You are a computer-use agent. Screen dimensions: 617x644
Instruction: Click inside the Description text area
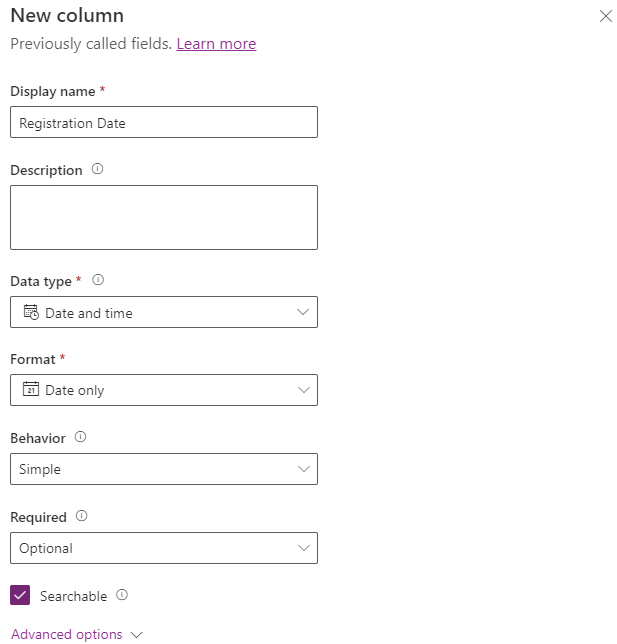pyautogui.click(x=164, y=217)
